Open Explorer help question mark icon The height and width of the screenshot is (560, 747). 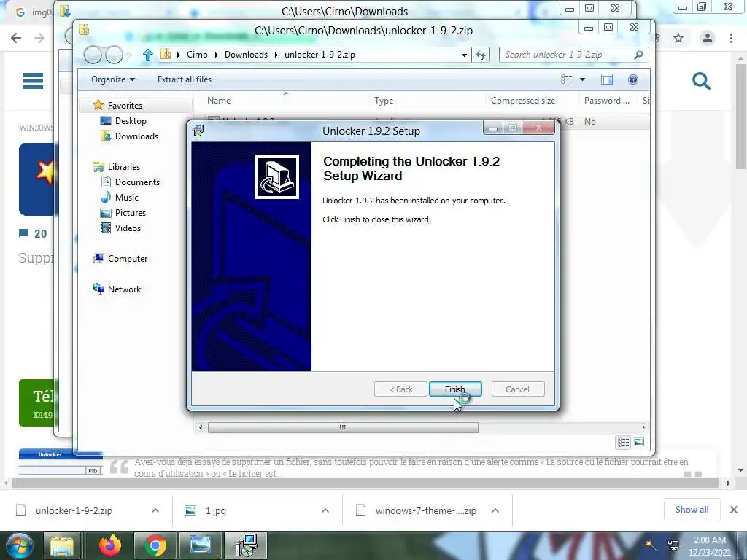click(x=633, y=79)
